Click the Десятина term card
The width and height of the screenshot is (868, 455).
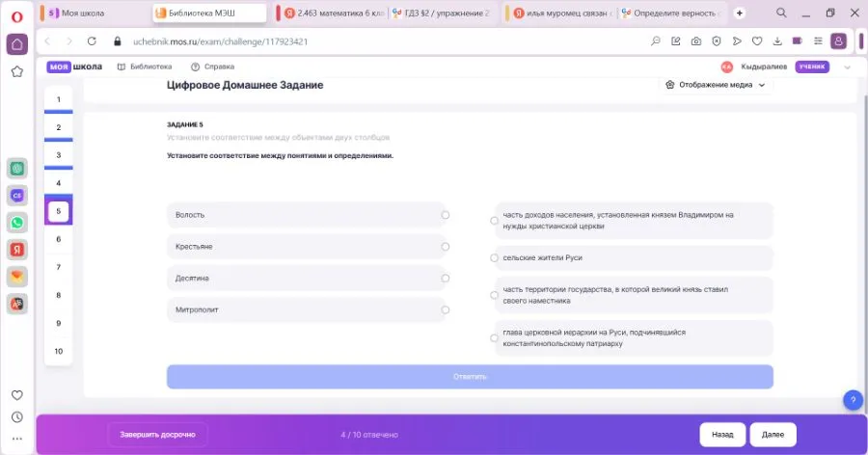307,279
